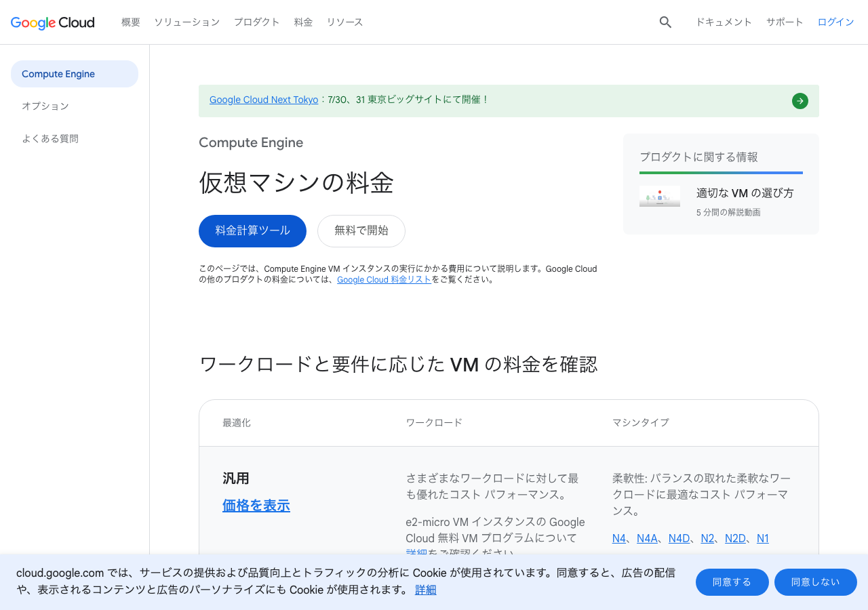Click the Compute Engine label above heading
Viewport: 868px width, 610px height.
[251, 143]
